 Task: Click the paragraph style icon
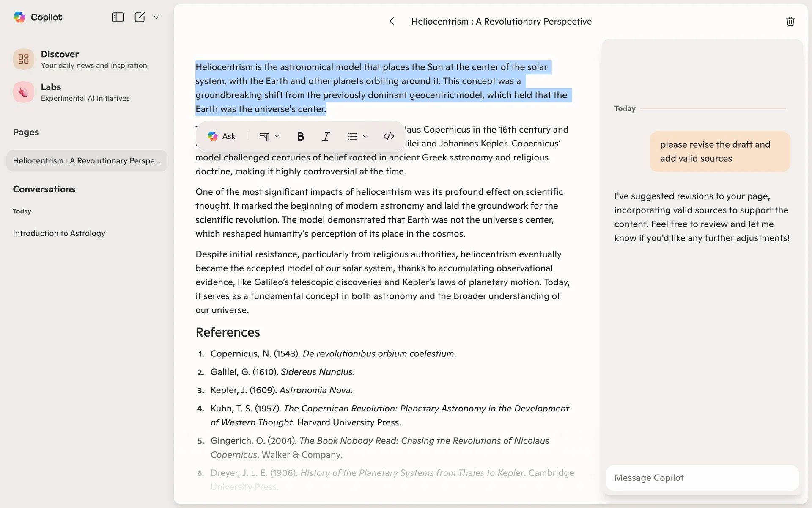[x=264, y=136]
